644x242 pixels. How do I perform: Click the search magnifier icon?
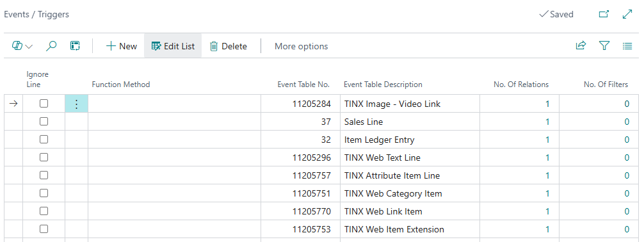pyautogui.click(x=51, y=46)
